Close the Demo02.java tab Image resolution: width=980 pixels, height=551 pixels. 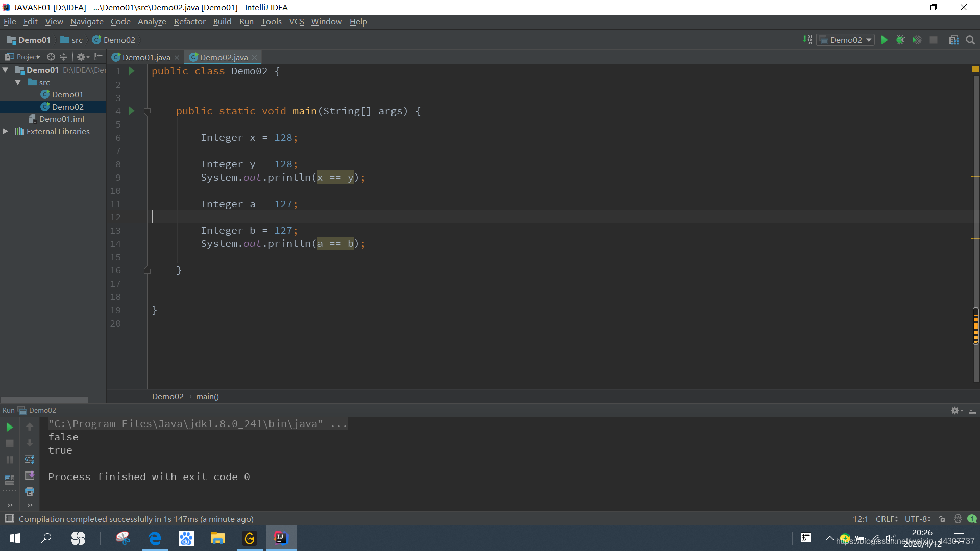tap(254, 57)
